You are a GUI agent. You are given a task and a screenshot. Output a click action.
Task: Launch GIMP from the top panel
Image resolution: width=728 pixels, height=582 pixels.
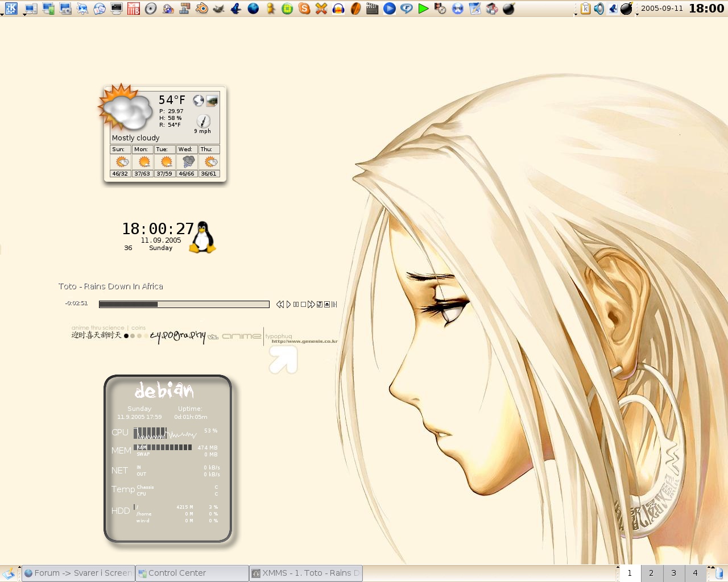(219, 9)
